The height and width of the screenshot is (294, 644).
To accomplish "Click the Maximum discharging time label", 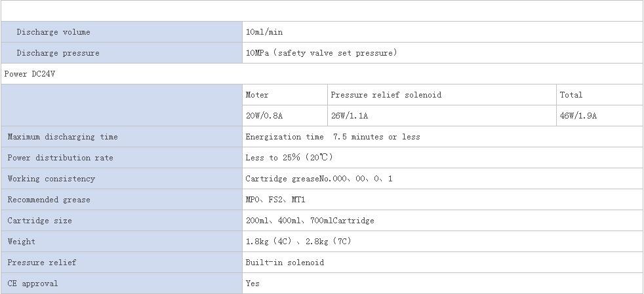I will pyautogui.click(x=62, y=137).
